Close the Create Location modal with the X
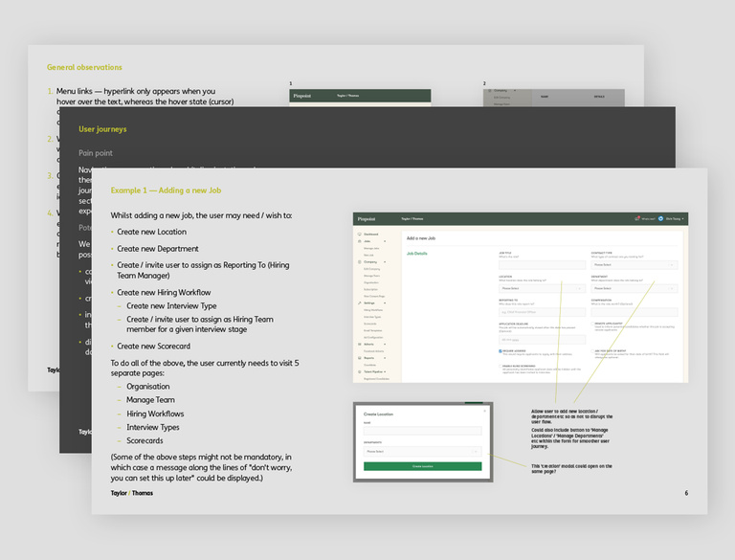 point(484,411)
